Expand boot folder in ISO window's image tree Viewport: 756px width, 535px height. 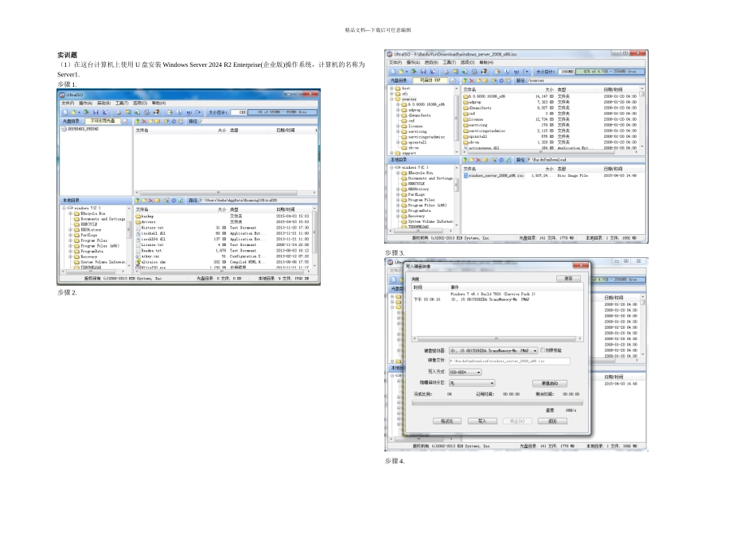(x=392, y=88)
